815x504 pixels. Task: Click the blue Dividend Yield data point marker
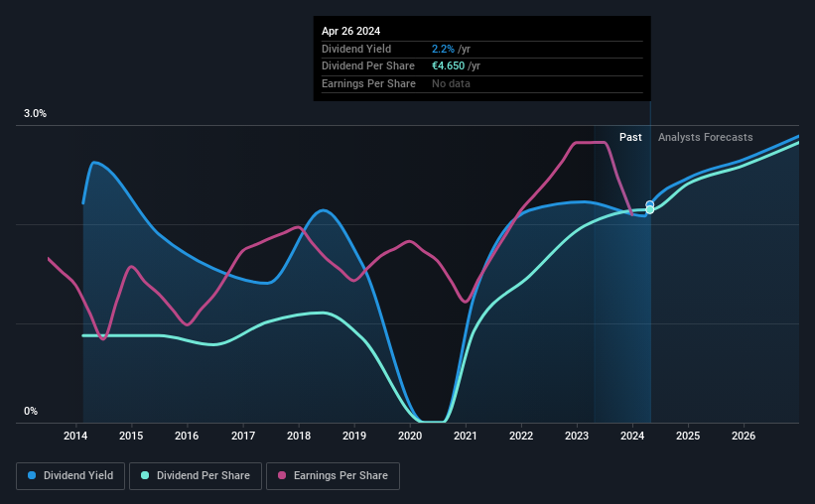[x=649, y=204]
